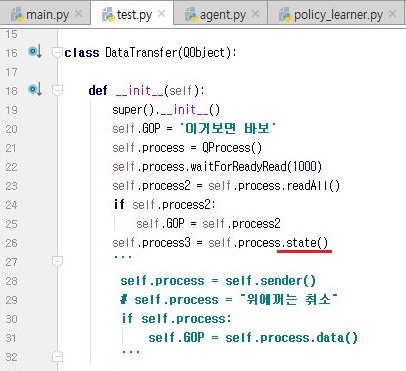Click the override gutter icon on line 16
The height and width of the screenshot is (371, 406).
coord(35,52)
